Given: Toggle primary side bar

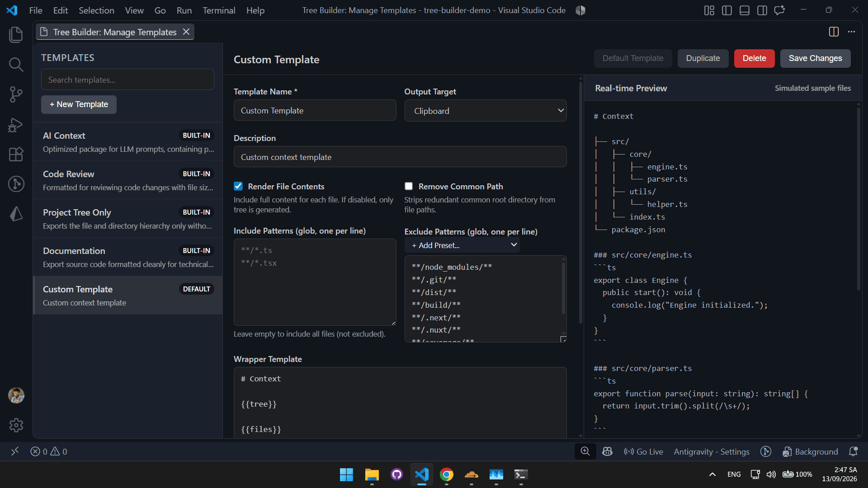Looking at the screenshot, I should coord(726,10).
